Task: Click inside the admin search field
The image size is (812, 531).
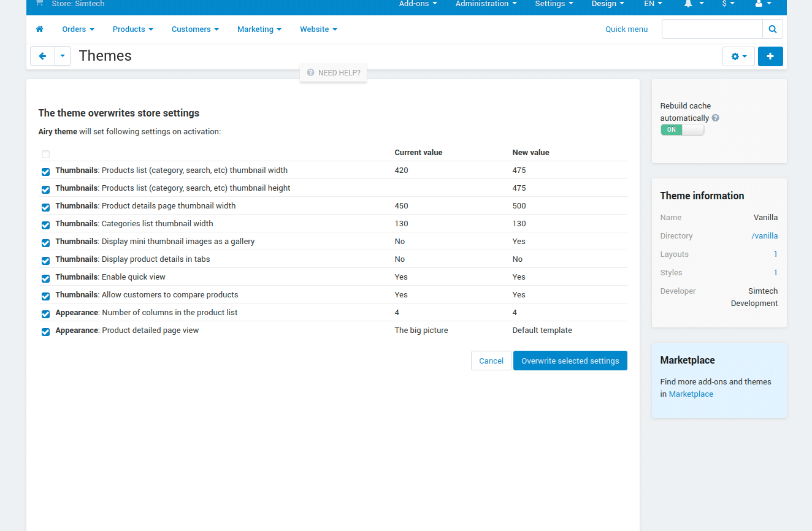Action: coord(711,28)
